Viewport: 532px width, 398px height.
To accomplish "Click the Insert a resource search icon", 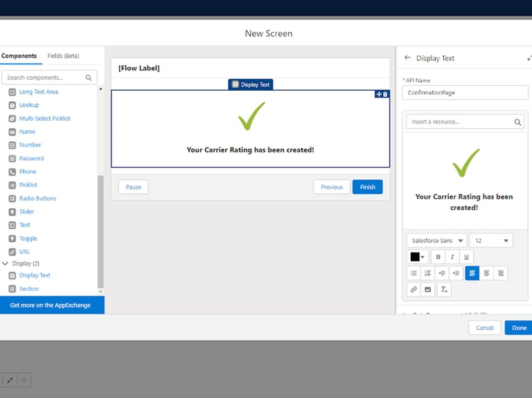I will 517,122.
